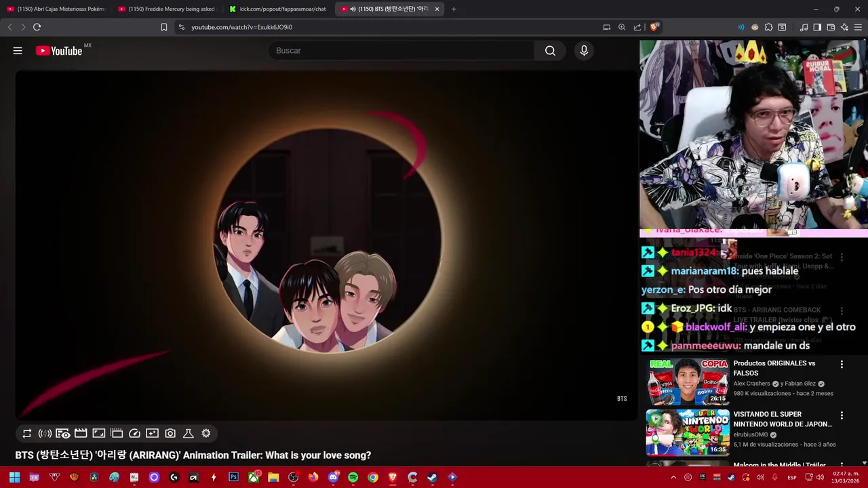Share the page with the share icon
The width and height of the screenshot is (868, 488).
click(x=637, y=27)
